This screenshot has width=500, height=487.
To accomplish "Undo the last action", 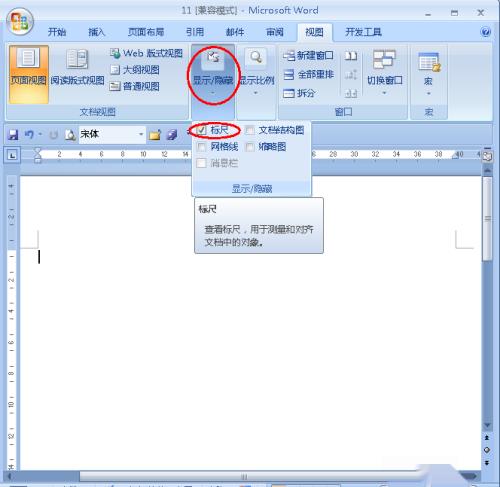I will [29, 135].
